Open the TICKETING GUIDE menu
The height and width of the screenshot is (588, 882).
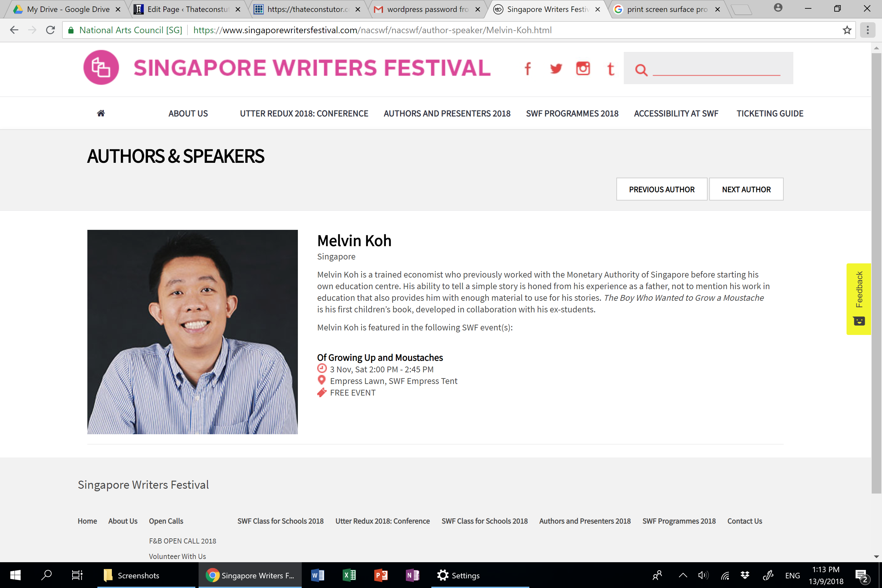point(770,113)
